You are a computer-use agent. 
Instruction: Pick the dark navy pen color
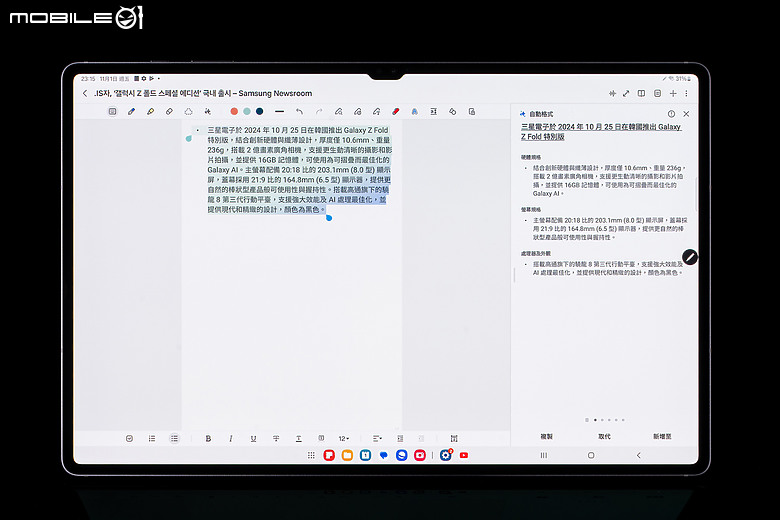click(x=260, y=111)
